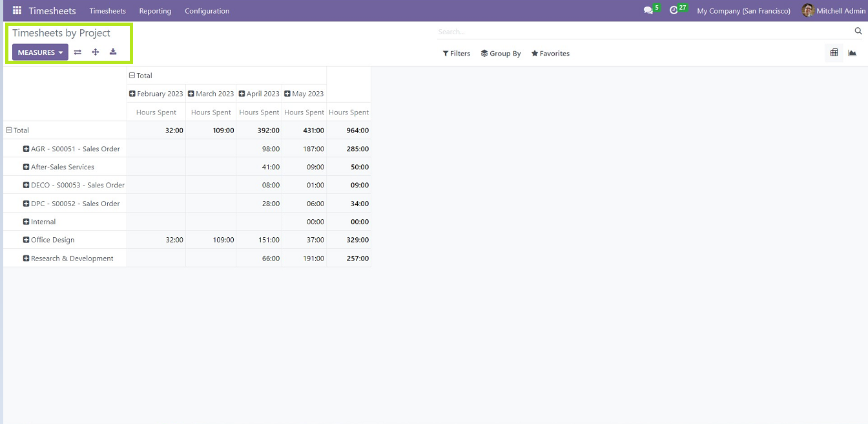Click the grand total cell 964:00
The width and height of the screenshot is (868, 424).
349,130
